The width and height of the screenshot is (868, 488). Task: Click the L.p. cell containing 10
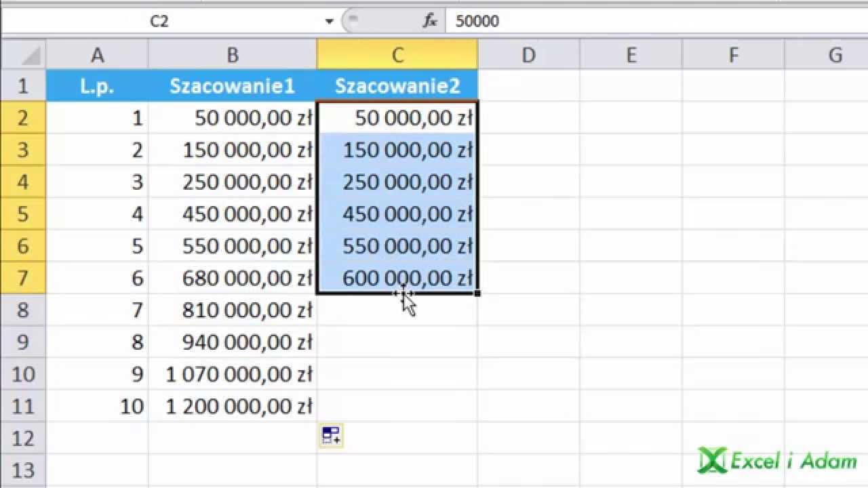pyautogui.click(x=97, y=406)
